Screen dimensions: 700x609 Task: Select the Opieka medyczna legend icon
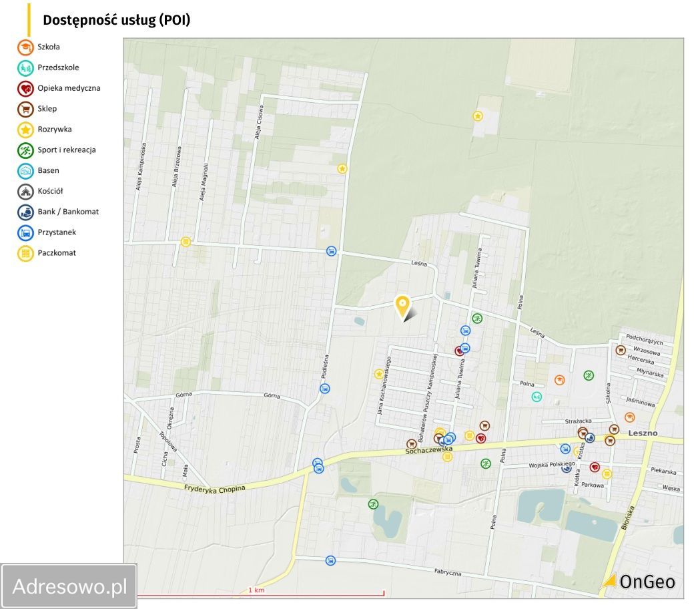coord(25,88)
